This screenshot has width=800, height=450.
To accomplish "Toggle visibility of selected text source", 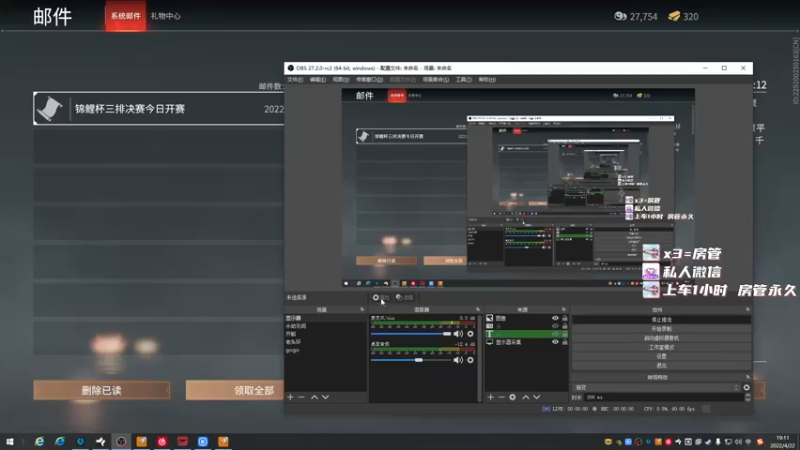I will point(555,334).
